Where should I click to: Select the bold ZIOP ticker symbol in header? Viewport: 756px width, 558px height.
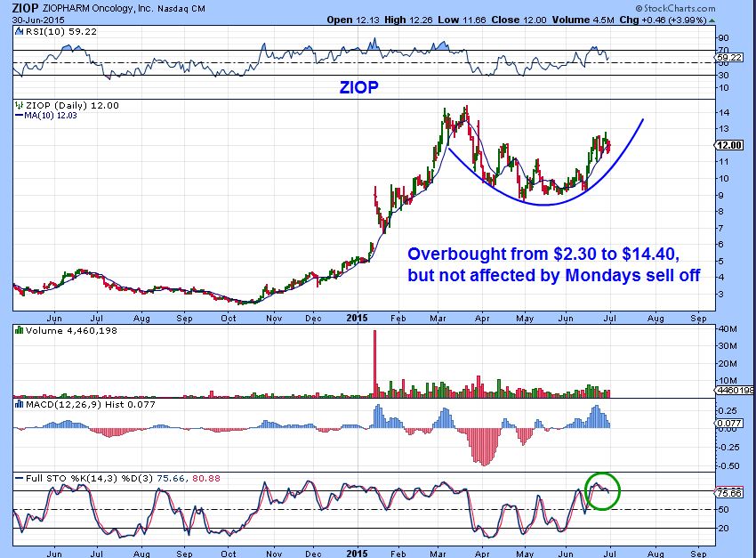point(25,8)
